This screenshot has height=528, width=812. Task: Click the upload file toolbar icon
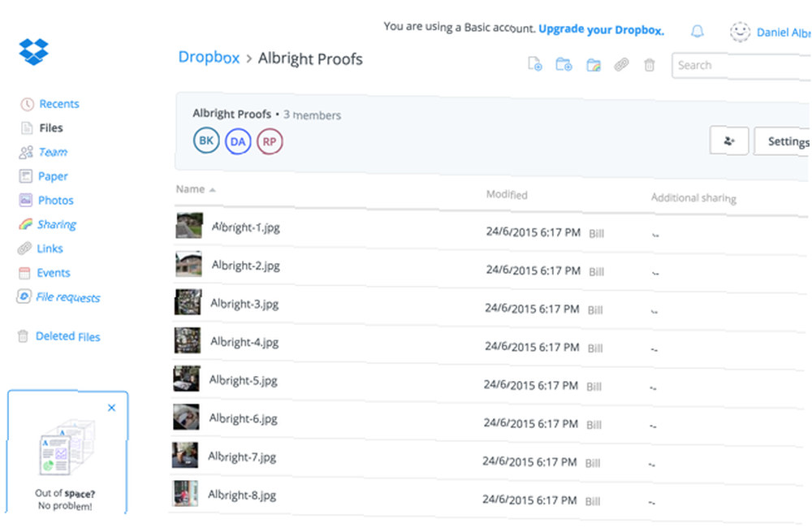535,64
